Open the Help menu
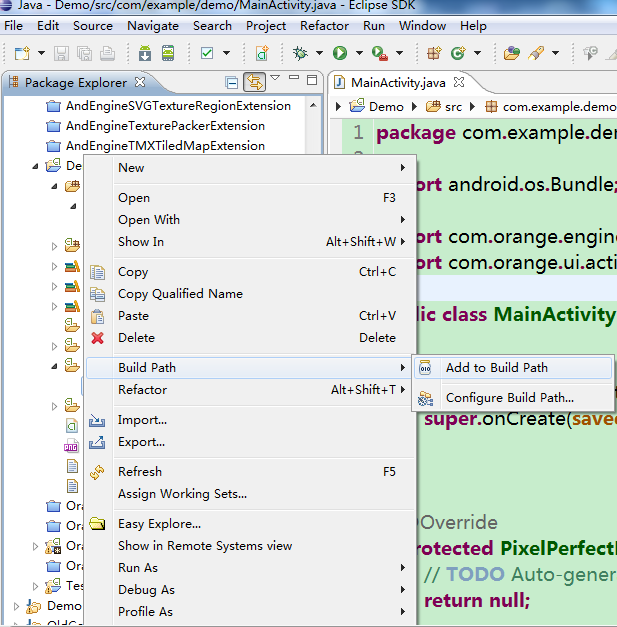 [x=473, y=26]
